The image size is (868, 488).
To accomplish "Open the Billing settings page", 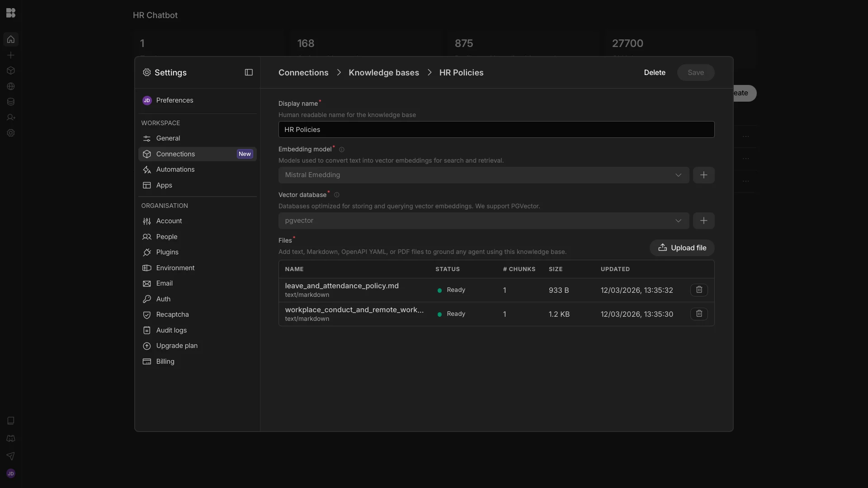I will pos(165,361).
